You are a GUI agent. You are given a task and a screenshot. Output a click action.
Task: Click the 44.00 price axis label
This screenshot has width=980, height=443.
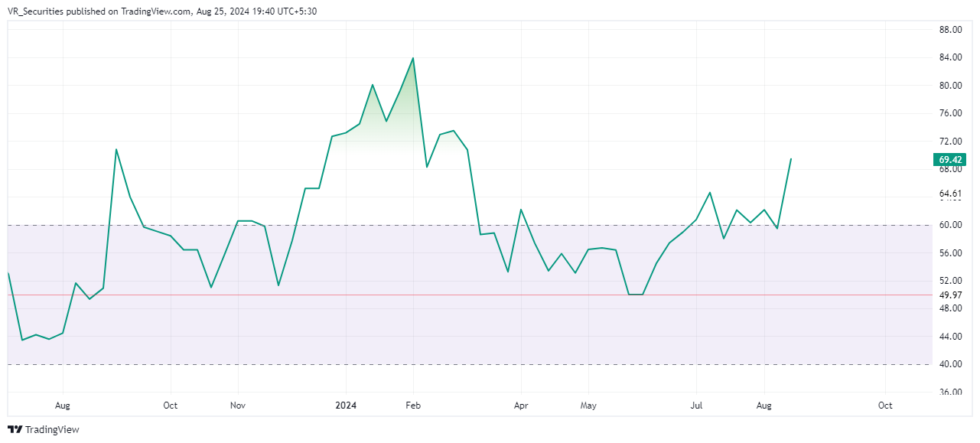tap(950, 337)
